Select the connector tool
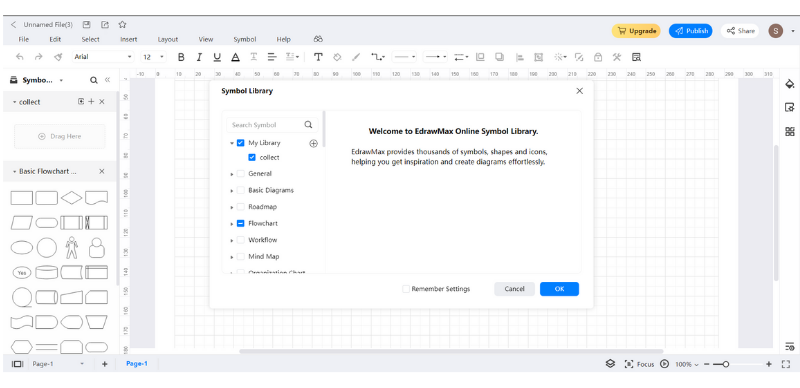 [x=377, y=57]
